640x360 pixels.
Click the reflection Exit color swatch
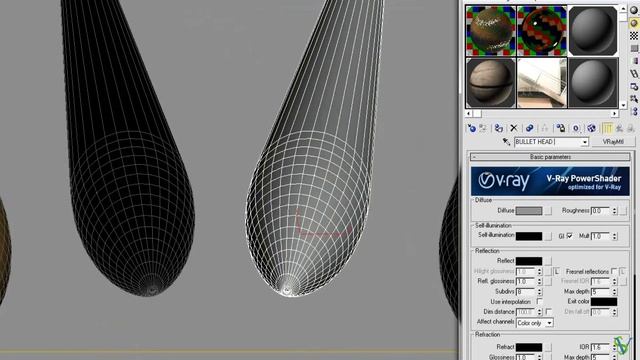pyautogui.click(x=604, y=302)
